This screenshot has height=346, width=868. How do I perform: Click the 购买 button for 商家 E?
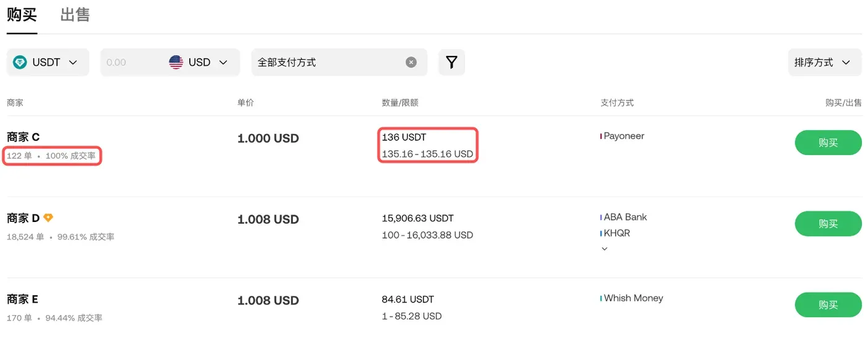click(x=828, y=305)
